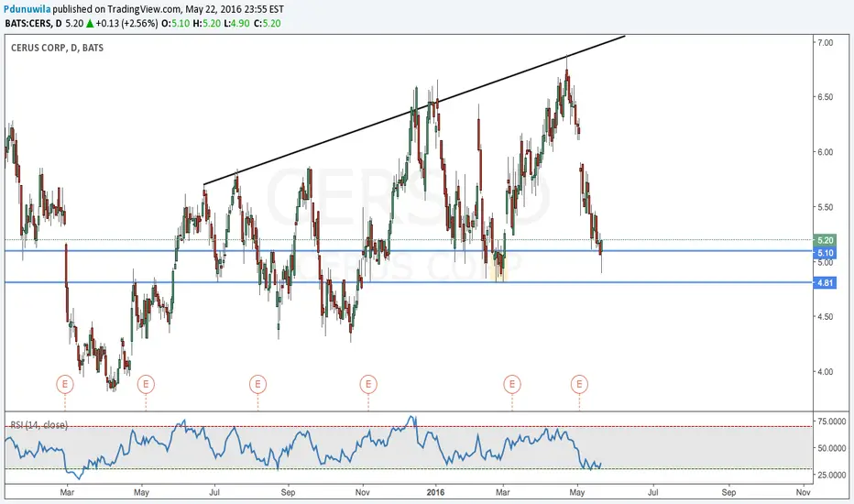
Task: Click the 5.50 price axis label
Action: (x=825, y=207)
